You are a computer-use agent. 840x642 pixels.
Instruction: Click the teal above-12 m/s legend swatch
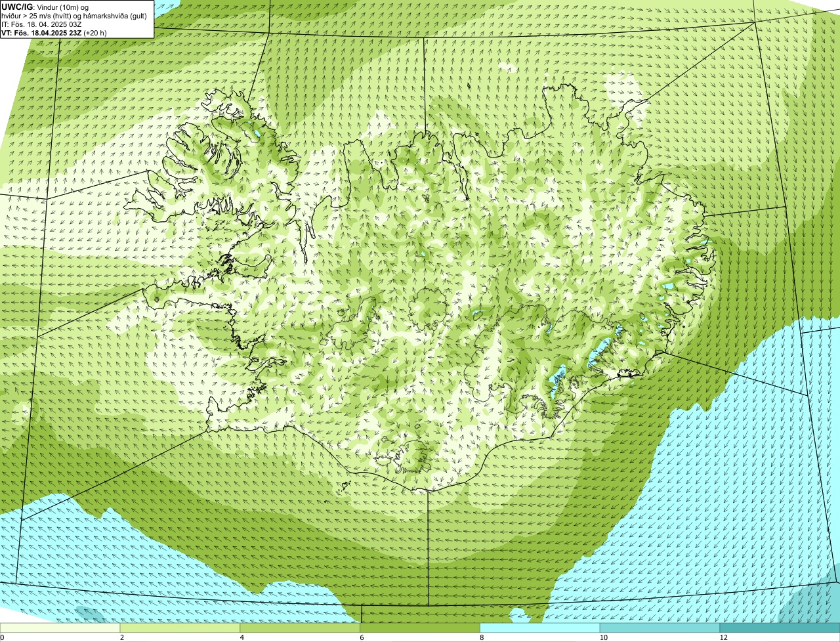tap(780, 628)
